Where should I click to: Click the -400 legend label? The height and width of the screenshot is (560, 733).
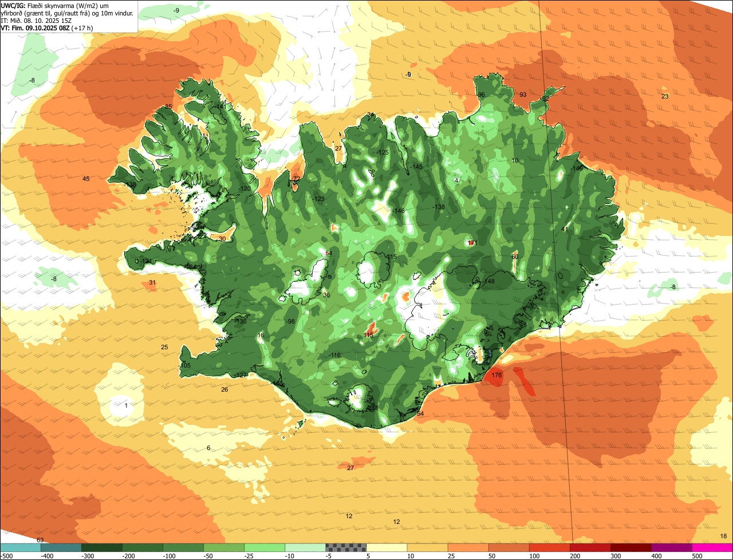pos(48,556)
